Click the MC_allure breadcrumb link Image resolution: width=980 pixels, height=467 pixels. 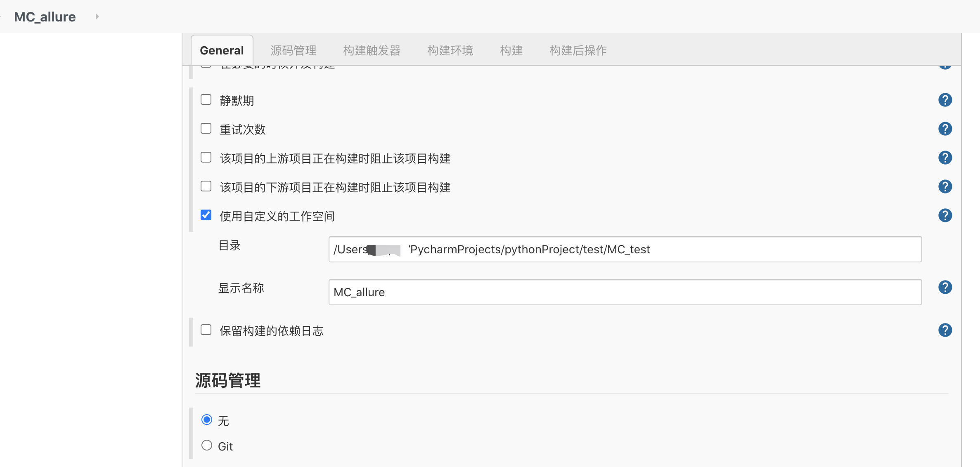coord(45,17)
